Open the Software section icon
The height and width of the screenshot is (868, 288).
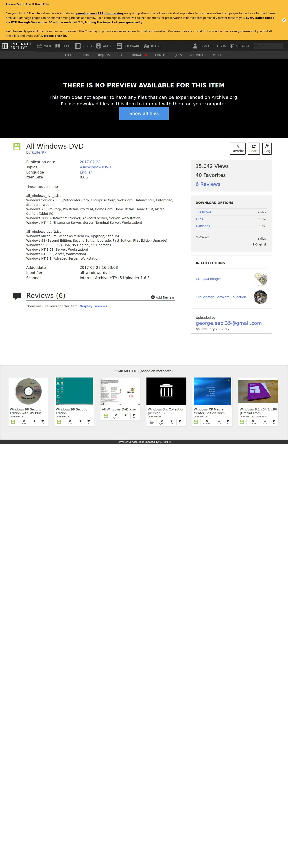[x=119, y=46]
